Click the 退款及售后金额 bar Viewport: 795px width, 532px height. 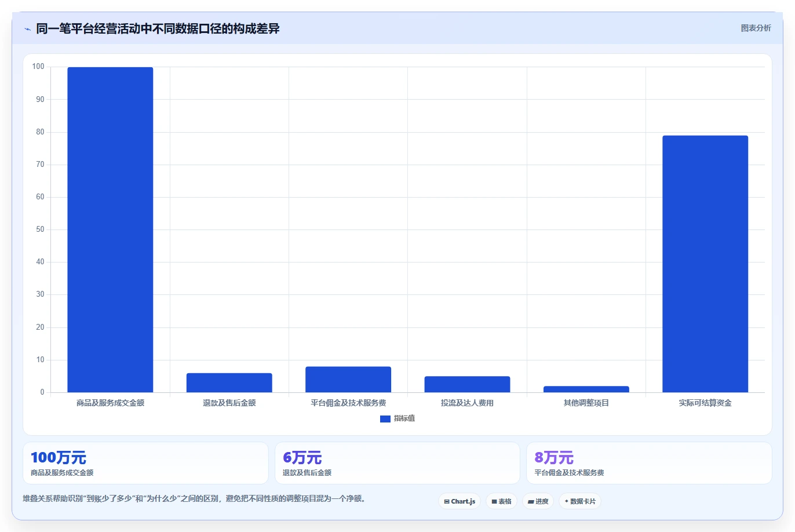(229, 382)
